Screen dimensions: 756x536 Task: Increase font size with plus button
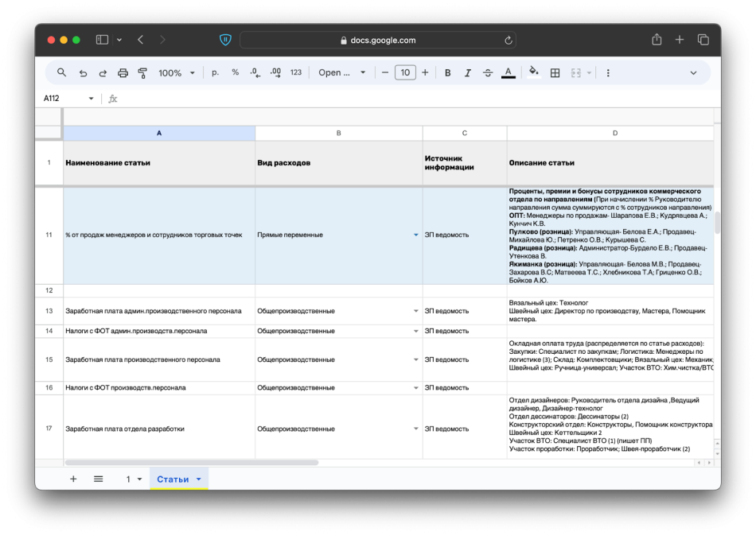[425, 72]
